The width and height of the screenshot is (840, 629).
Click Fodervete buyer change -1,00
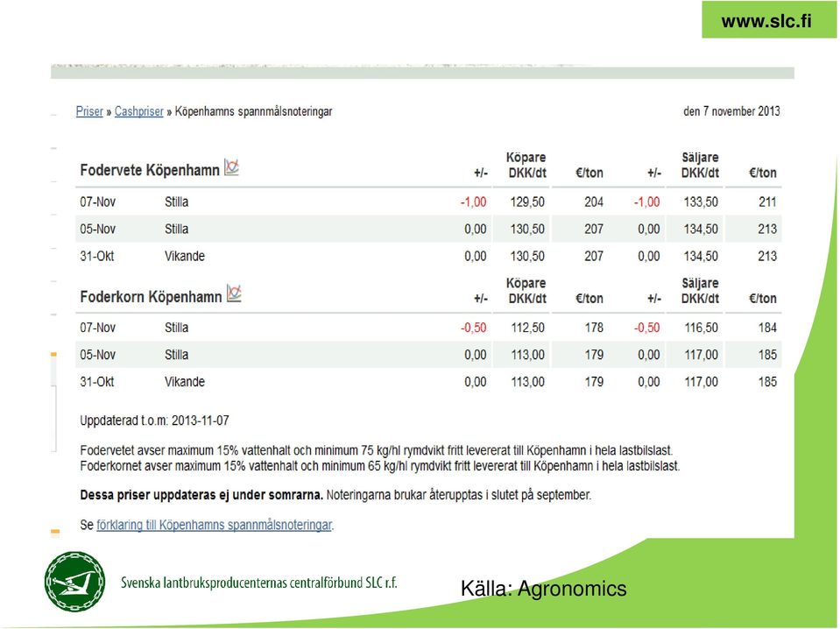click(x=474, y=202)
